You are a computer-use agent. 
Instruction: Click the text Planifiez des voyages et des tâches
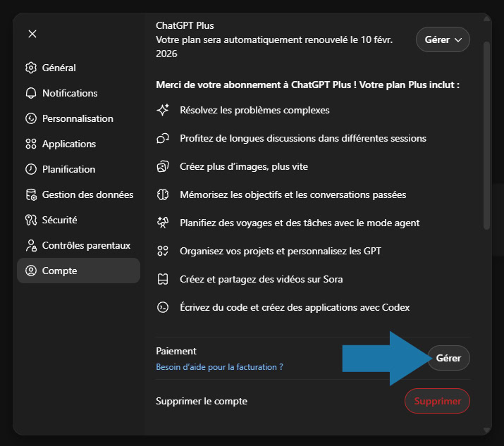tap(300, 223)
